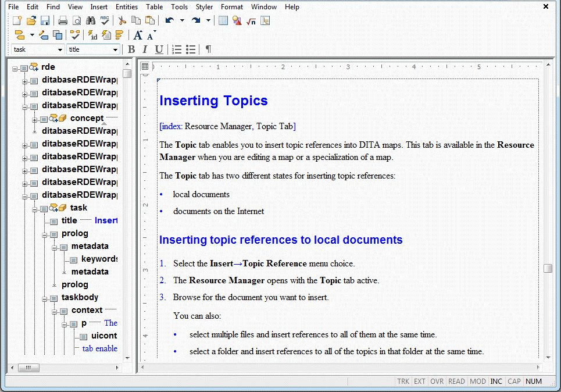The height and width of the screenshot is (392, 561).
Task: Click the document vertical scrollbar thumb
Action: pyautogui.click(x=548, y=269)
